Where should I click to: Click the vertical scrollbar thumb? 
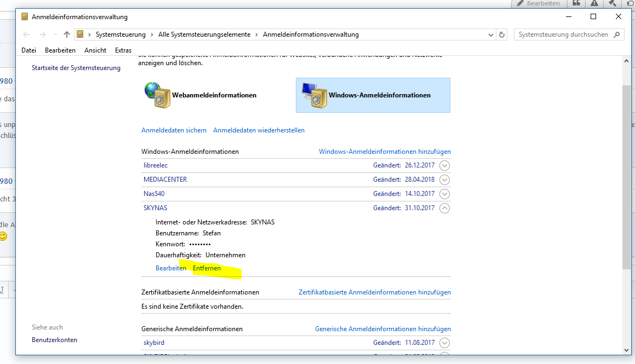[626, 177]
